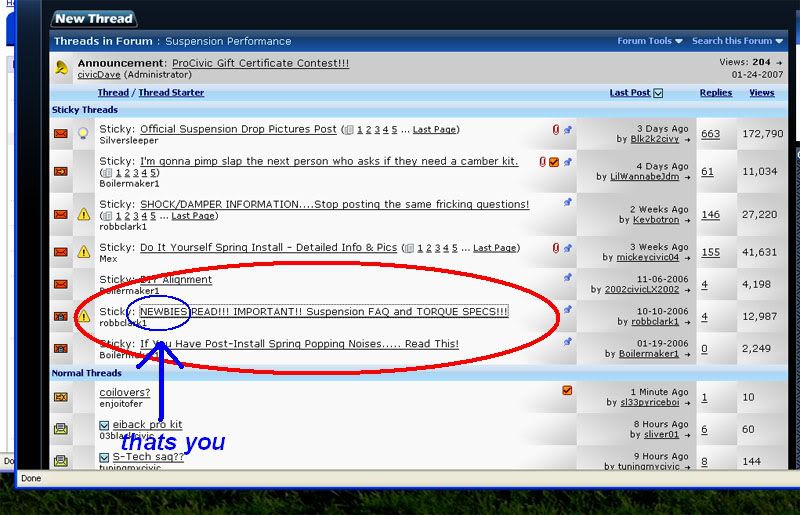The image size is (800, 515).
Task: Click envelope icon for Spring Install thread
Action: click(x=61, y=252)
